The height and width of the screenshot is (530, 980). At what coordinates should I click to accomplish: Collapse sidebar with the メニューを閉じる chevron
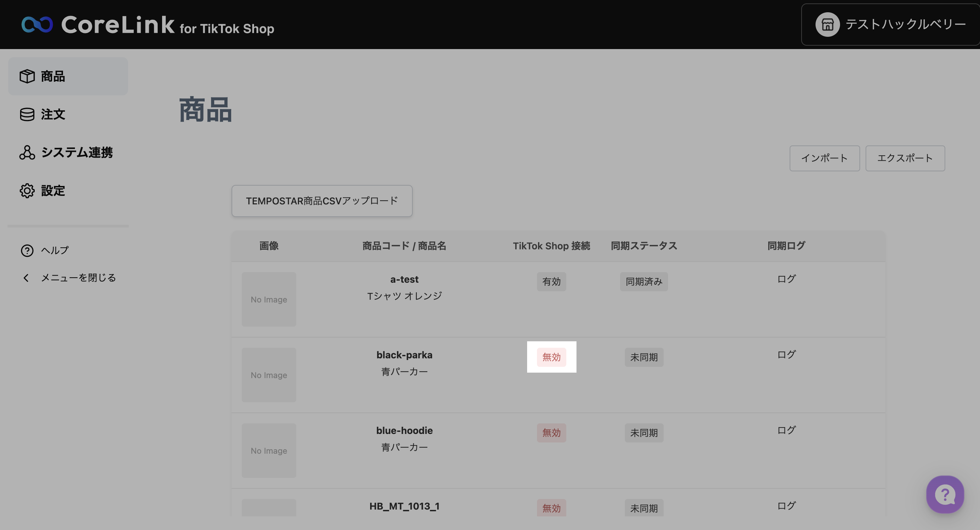click(26, 278)
